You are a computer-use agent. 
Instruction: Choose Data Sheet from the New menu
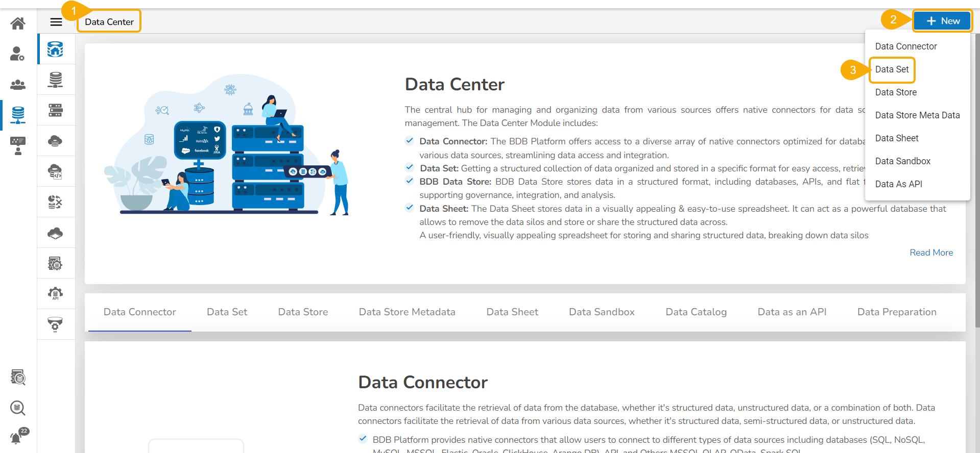(897, 138)
